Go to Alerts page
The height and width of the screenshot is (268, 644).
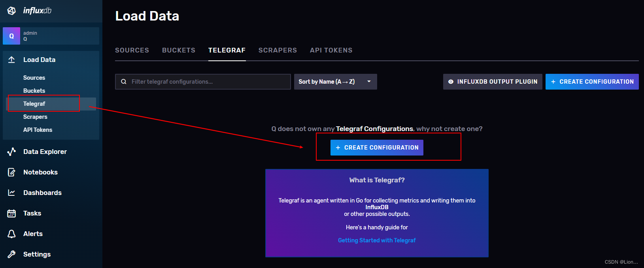coord(33,234)
